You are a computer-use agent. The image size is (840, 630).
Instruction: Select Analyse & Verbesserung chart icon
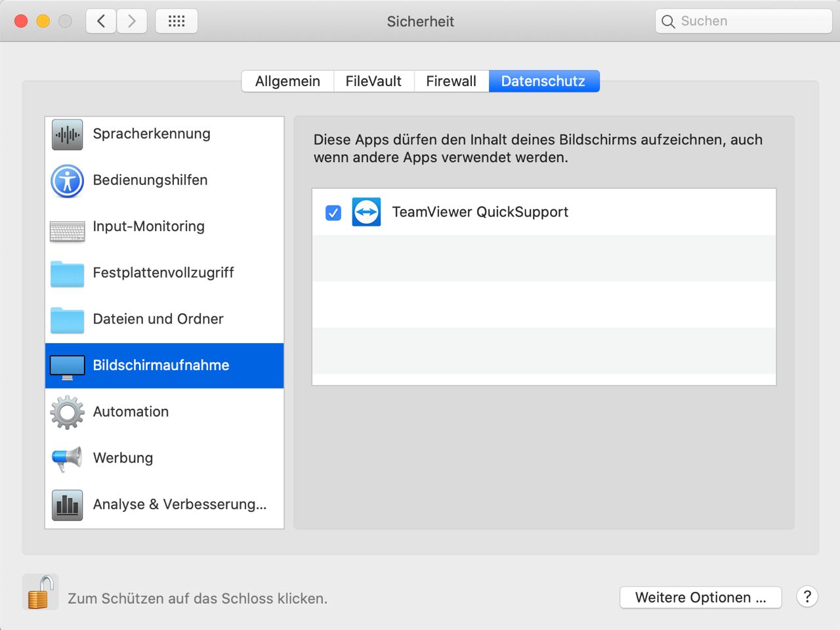coord(67,505)
